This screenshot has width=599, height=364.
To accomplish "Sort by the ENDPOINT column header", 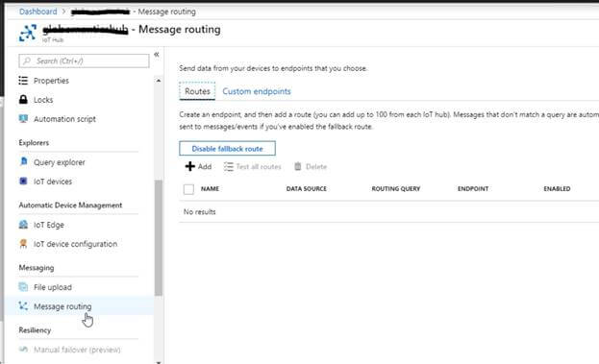I will pos(473,188).
